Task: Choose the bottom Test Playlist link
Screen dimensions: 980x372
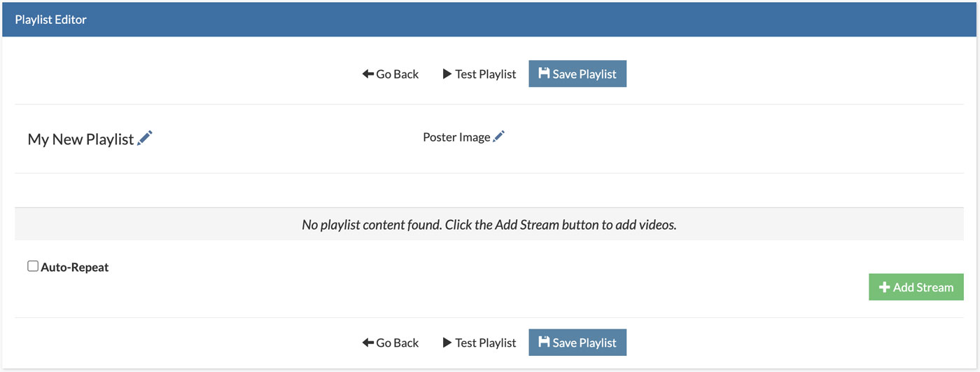Action: coord(479,343)
